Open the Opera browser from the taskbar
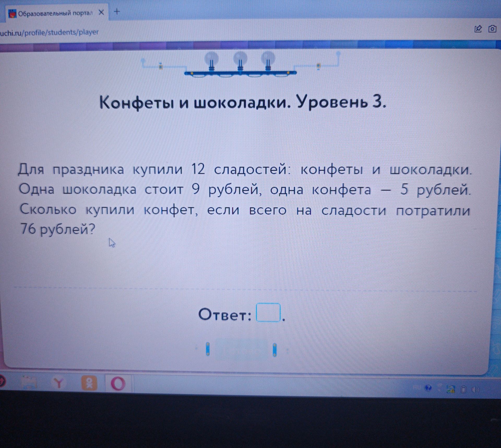 118,384
